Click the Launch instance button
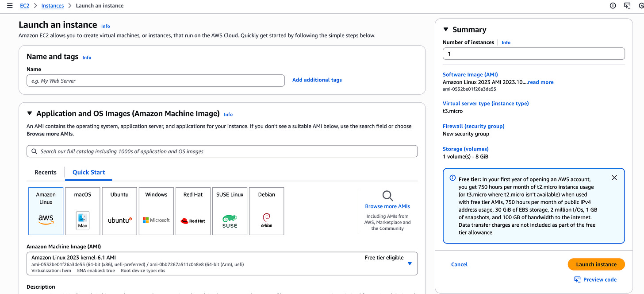Screen dimensions: 644x294 596,264
